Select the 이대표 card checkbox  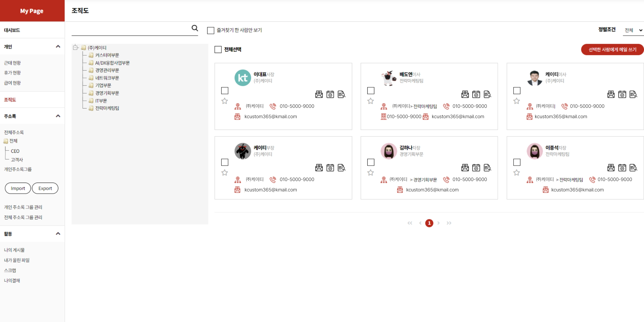(225, 91)
